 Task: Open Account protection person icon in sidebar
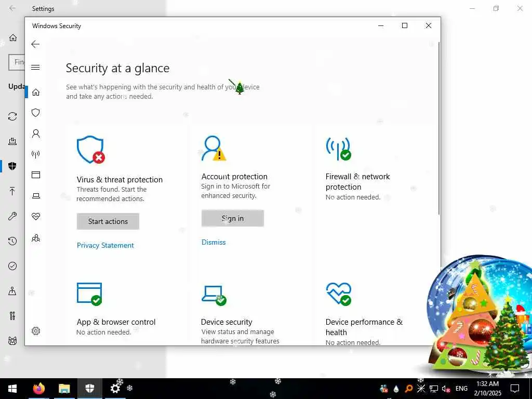(x=36, y=134)
